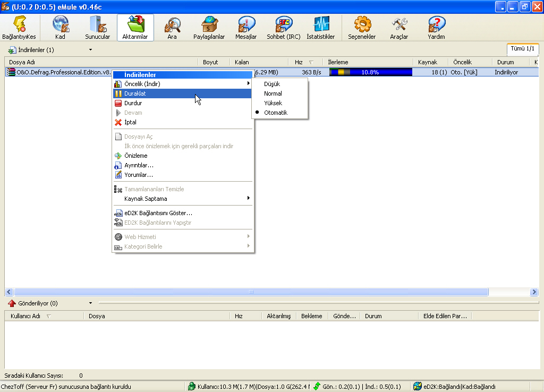The height and width of the screenshot is (392, 544).
Task: Click the İlerleme column header
Action: (368, 62)
